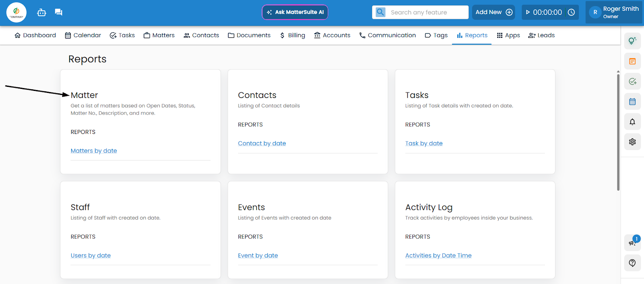
Task: Open the settings gear icon
Action: coord(632,142)
